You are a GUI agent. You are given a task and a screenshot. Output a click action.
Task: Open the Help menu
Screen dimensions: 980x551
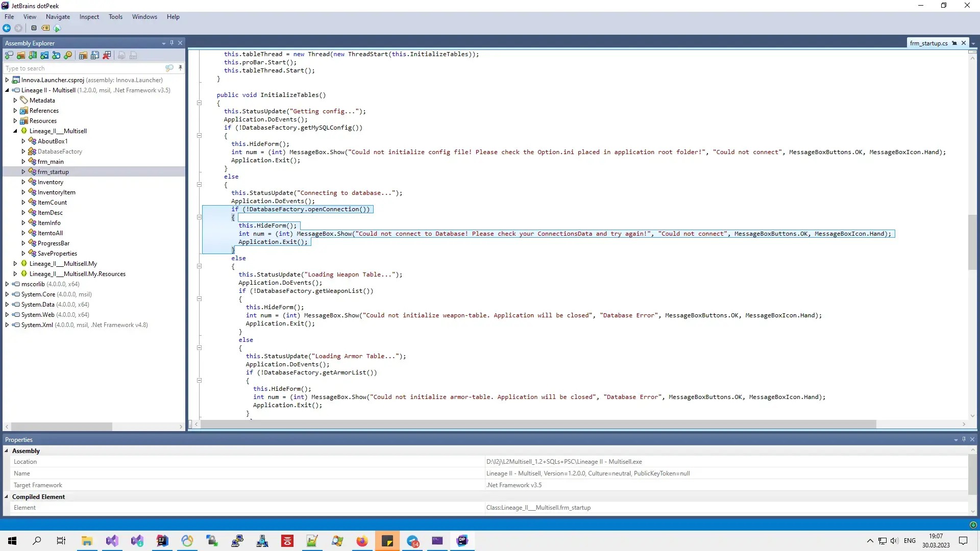click(x=173, y=16)
